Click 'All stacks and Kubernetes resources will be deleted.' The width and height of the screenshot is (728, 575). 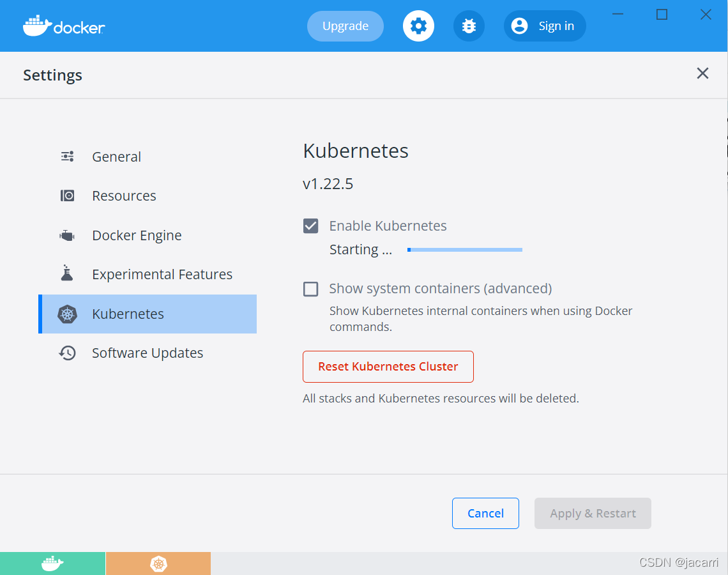(x=441, y=399)
